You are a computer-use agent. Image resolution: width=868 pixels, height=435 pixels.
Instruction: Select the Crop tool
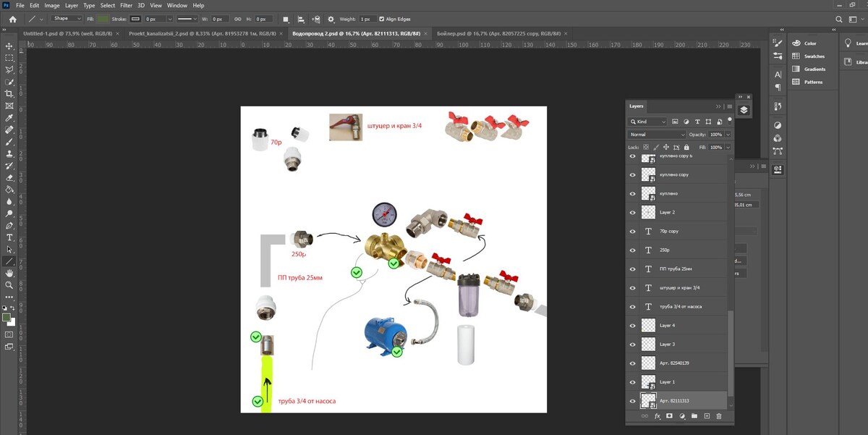(9, 93)
